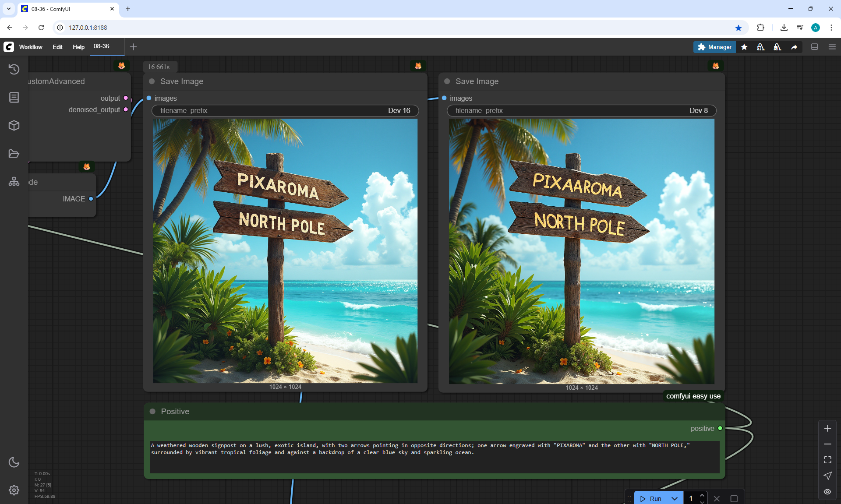Open the Workflow menu
This screenshot has width=841, height=504.
pyautogui.click(x=31, y=47)
